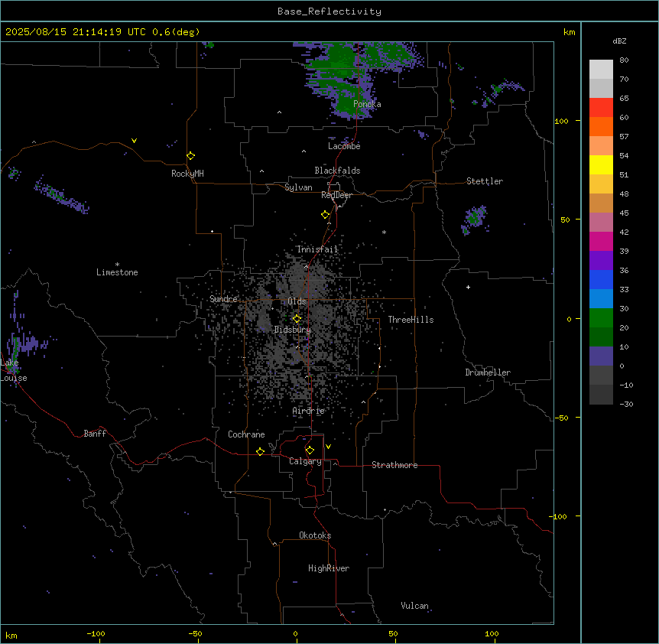659x644 pixels.
Task: Click the Blackfalds label
Action: point(337,171)
